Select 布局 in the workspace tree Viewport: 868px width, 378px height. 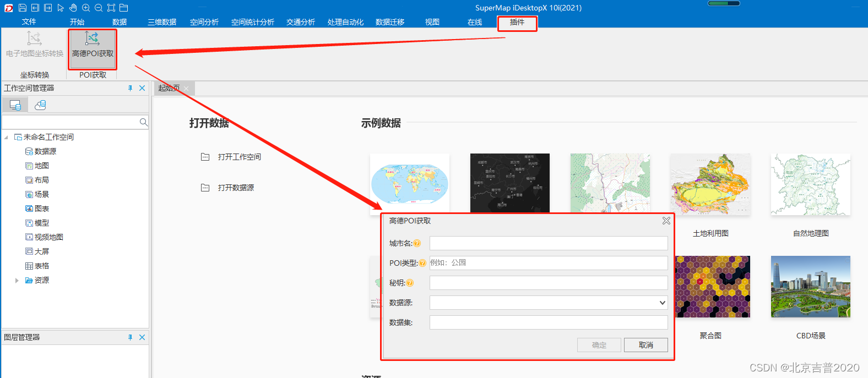click(x=42, y=180)
